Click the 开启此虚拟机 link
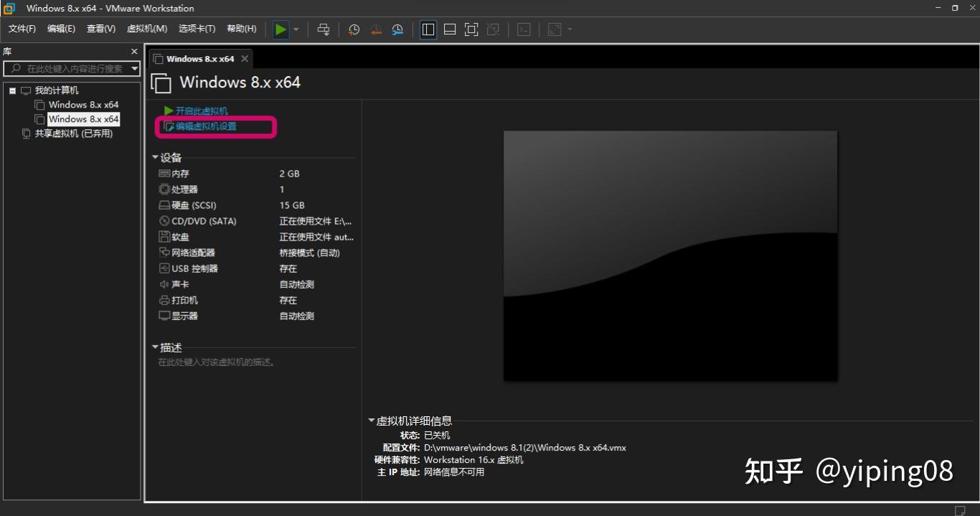 [x=202, y=111]
